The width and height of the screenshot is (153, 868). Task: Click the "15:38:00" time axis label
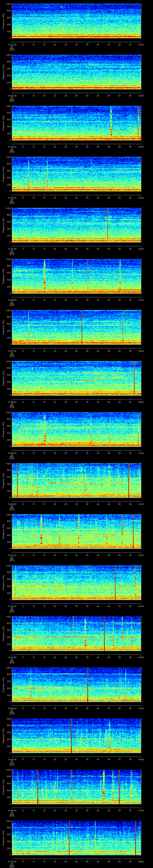tap(12, 402)
